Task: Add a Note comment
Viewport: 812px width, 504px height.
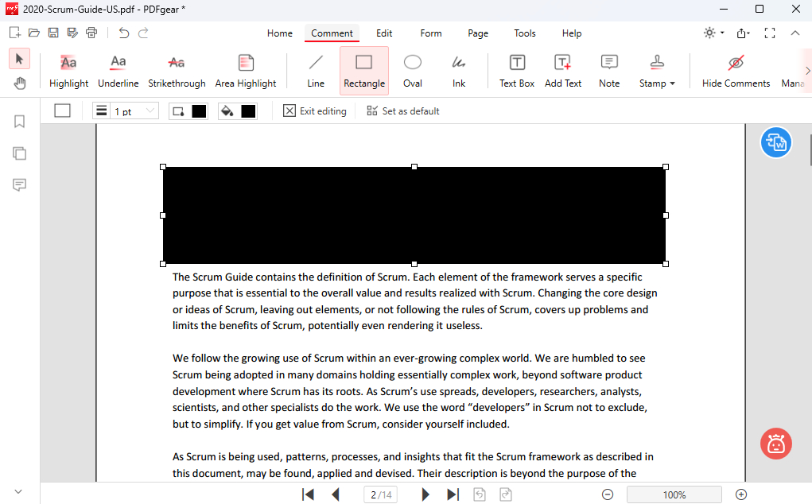Action: [609, 71]
